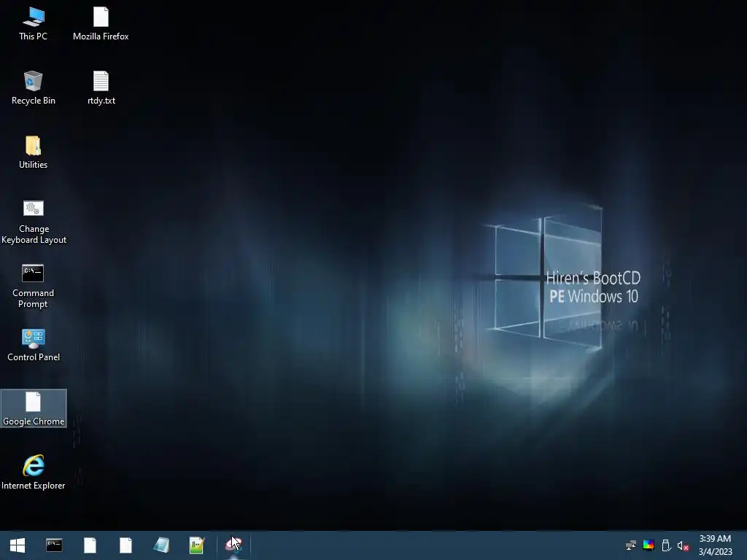Screen dimensions: 747x560
Task: Select the This PC desktop icon
Action: [x=33, y=24]
